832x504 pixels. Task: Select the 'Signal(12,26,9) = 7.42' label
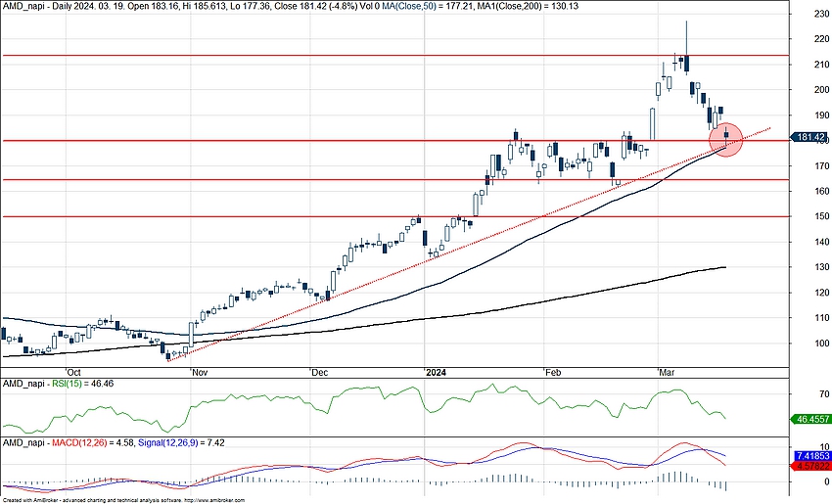pyautogui.click(x=181, y=442)
